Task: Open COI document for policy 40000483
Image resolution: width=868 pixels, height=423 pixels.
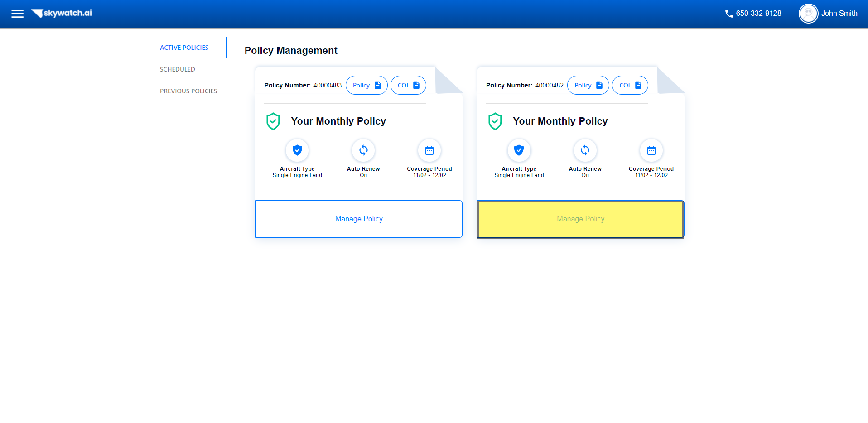Action: click(408, 85)
